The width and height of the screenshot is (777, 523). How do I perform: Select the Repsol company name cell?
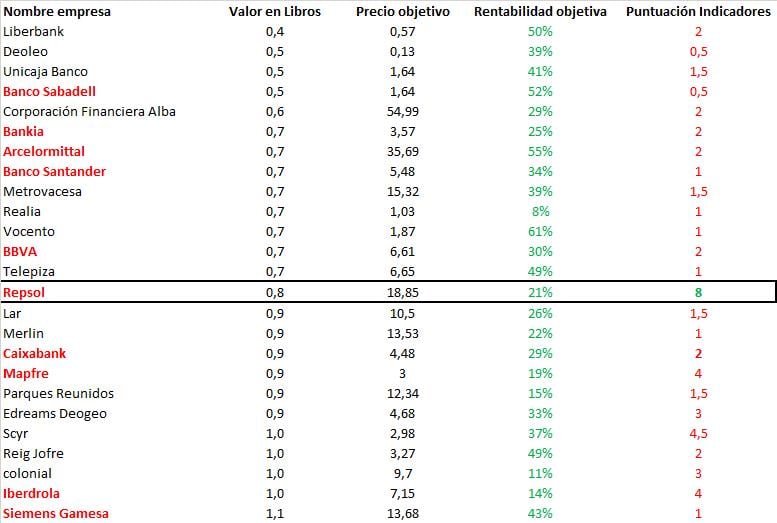tap(25, 293)
